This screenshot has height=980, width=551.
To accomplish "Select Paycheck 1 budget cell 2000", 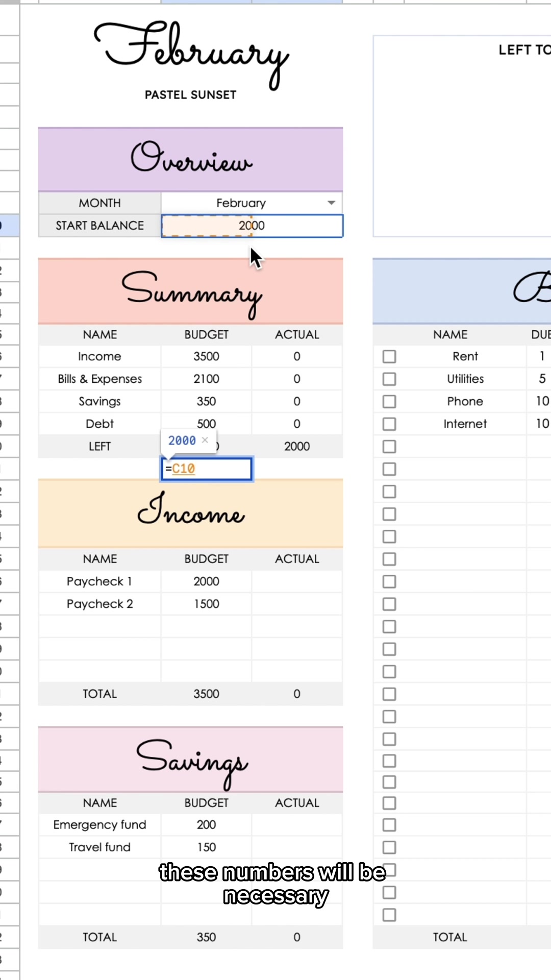I will (207, 581).
